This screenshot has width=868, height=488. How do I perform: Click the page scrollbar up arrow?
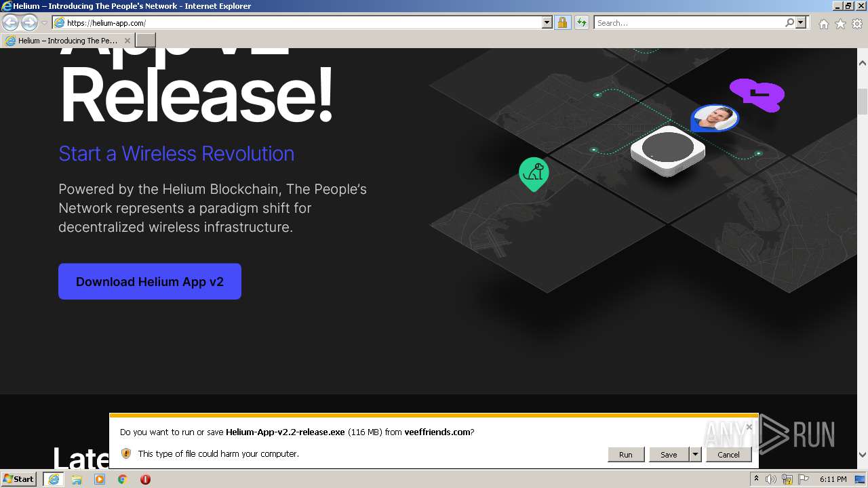(863, 62)
